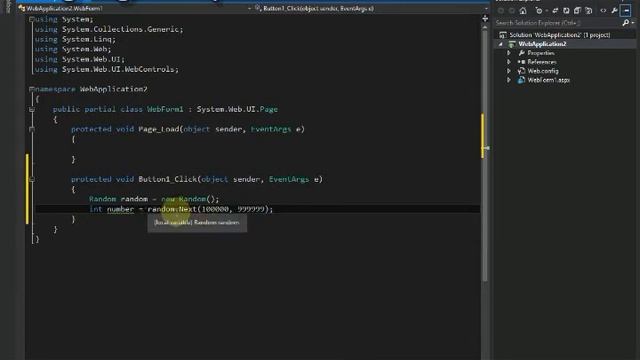Click the References icon in the tree
Screen dimensions: 640x360
click(x=521, y=62)
